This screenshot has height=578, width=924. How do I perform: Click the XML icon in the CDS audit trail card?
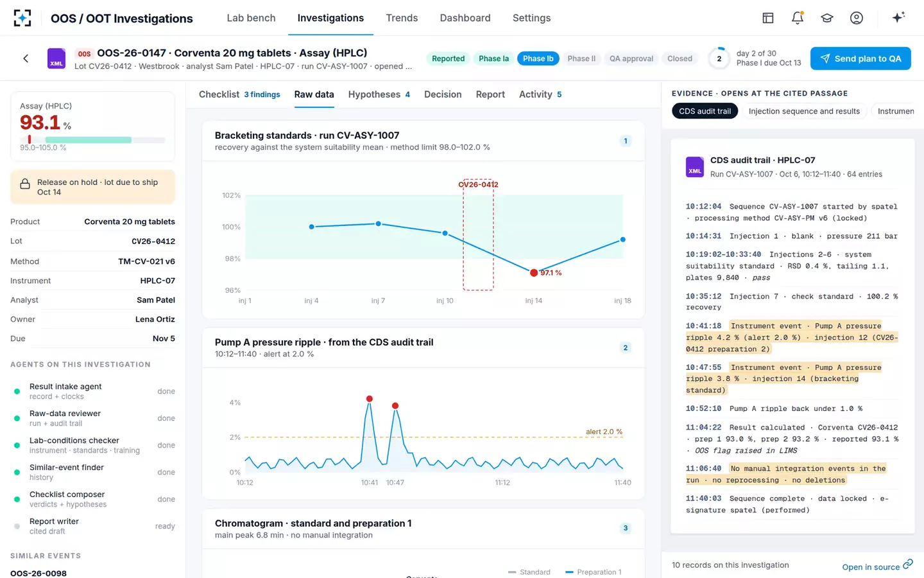click(x=695, y=167)
